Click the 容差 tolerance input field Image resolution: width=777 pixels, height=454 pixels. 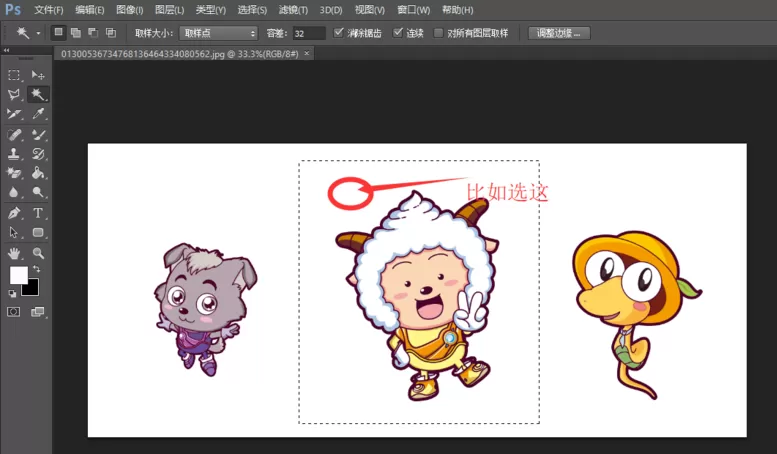pos(309,33)
